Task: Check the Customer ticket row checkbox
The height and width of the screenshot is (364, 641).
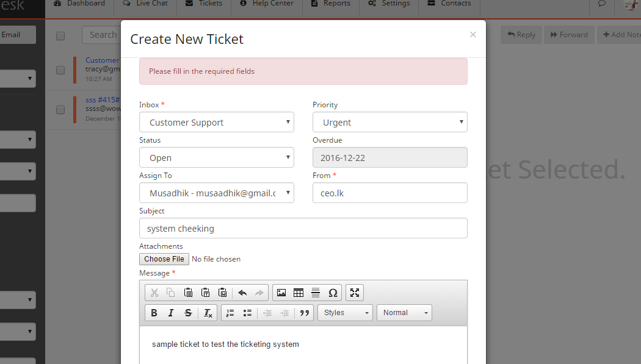Action: [x=60, y=70]
